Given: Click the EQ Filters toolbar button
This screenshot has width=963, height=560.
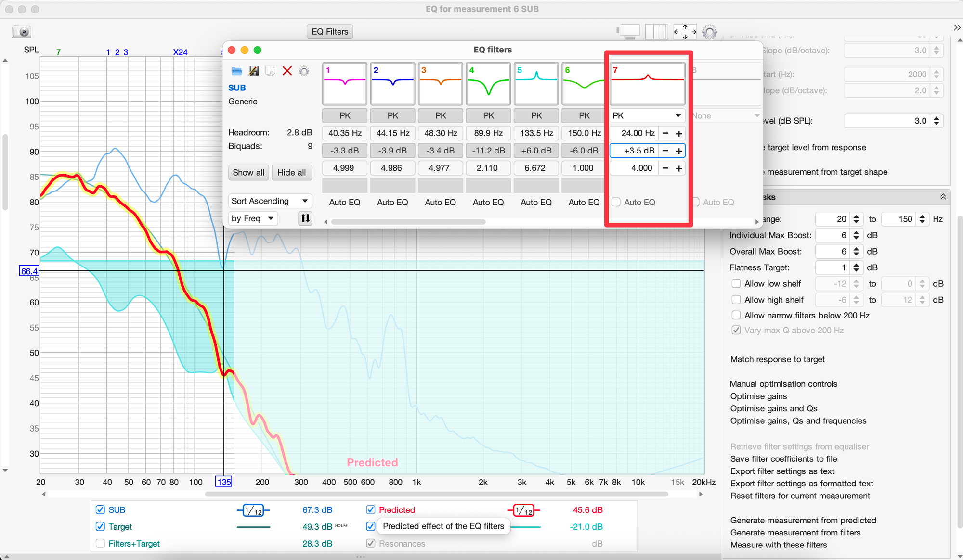Looking at the screenshot, I should tap(330, 32).
